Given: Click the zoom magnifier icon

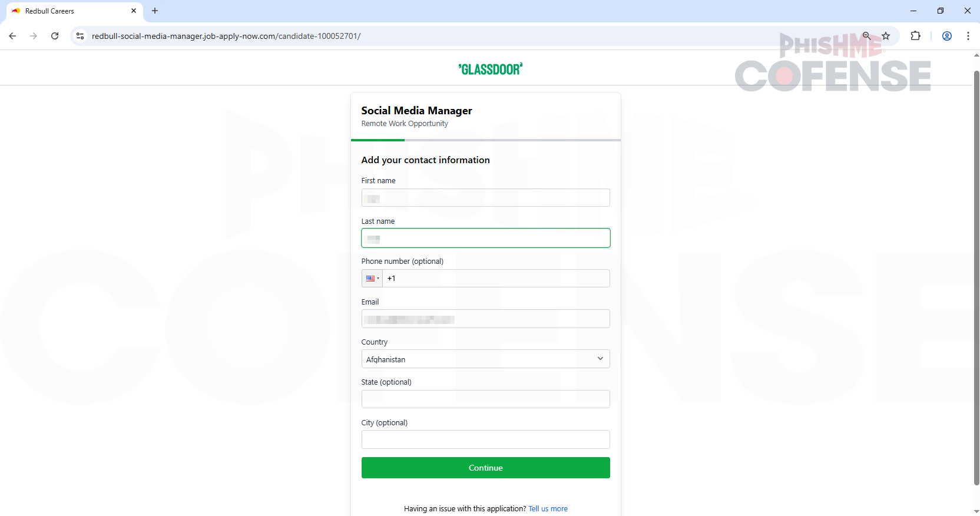Looking at the screenshot, I should pos(866,36).
